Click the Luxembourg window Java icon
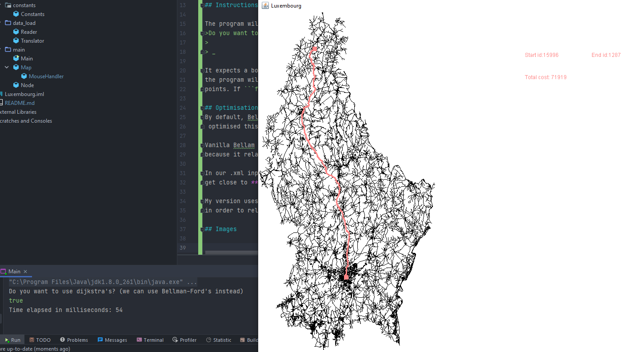Screen dimensions: 644x352 coord(265,5)
